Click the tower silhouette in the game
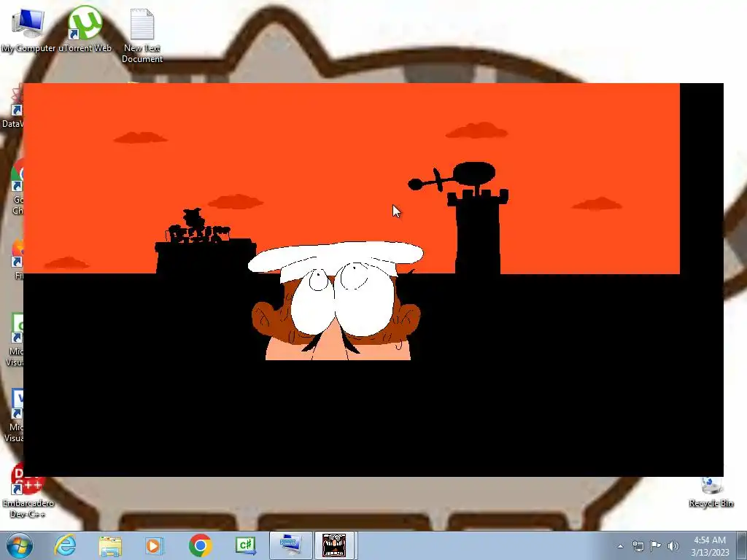This screenshot has width=747, height=560. pyautogui.click(x=478, y=231)
